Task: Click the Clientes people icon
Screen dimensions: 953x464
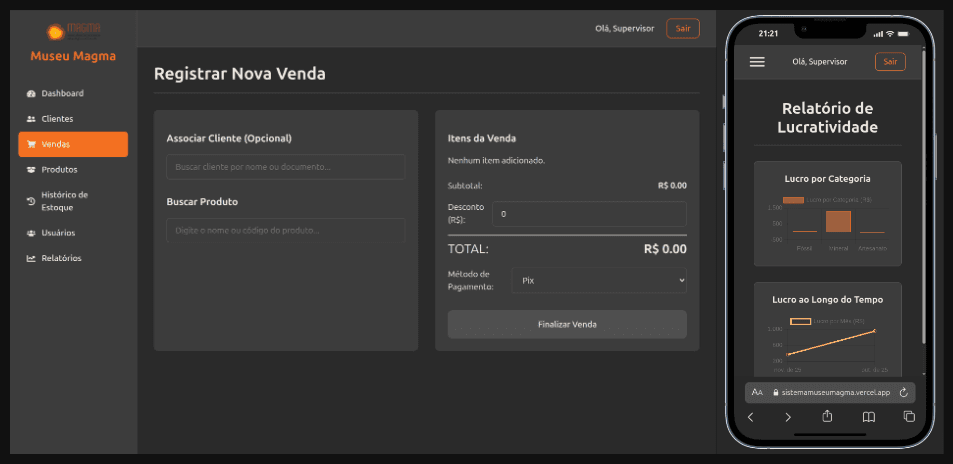Action: click(x=31, y=119)
